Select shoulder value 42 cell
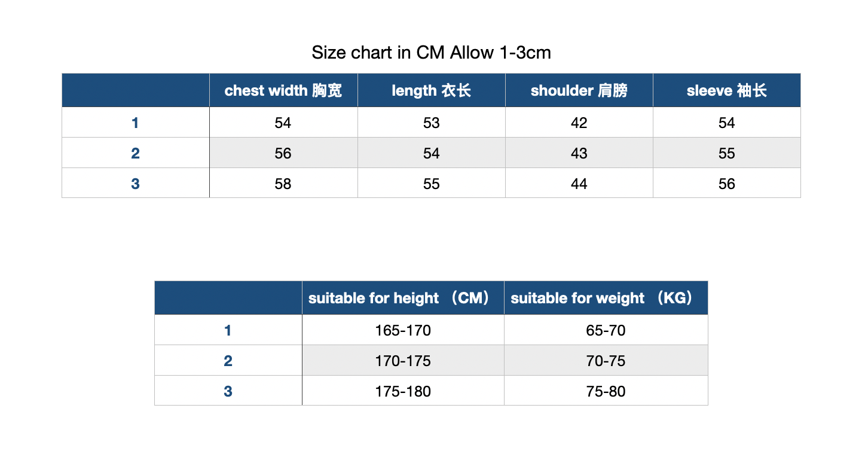The image size is (868, 457). pyautogui.click(x=579, y=123)
